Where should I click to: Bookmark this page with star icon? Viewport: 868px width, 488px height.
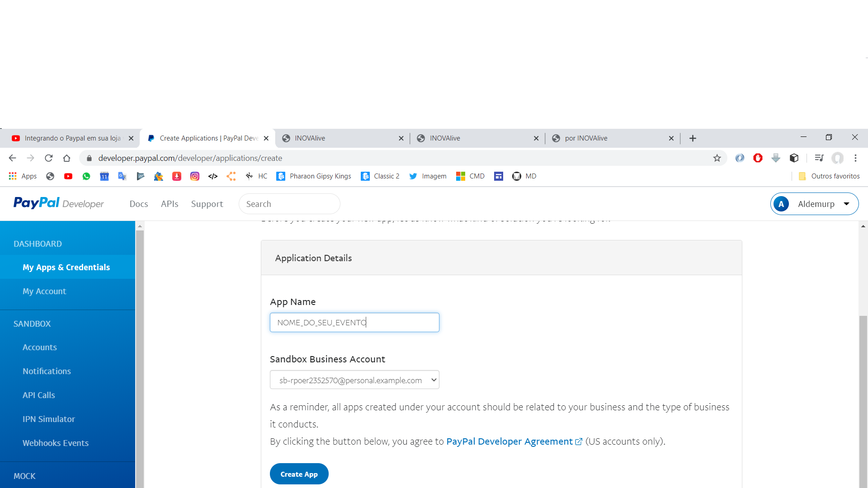pos(717,158)
